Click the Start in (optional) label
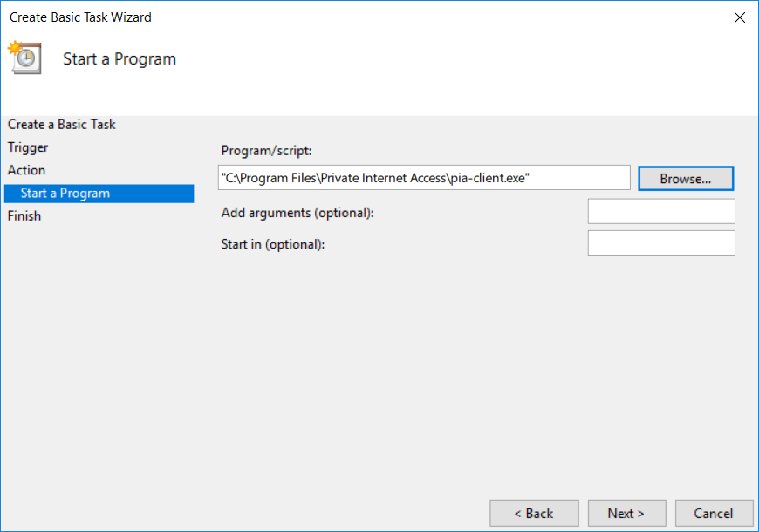The height and width of the screenshot is (532, 759). [x=273, y=244]
